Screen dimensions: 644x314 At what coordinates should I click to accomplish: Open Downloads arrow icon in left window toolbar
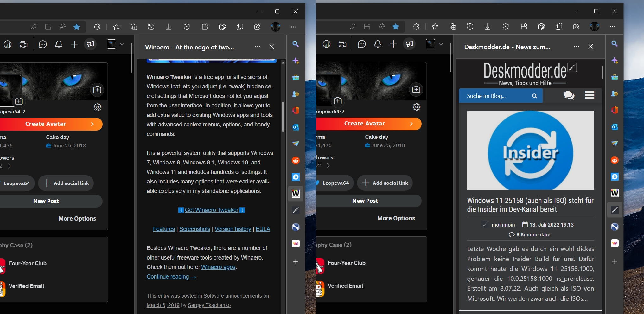[169, 27]
